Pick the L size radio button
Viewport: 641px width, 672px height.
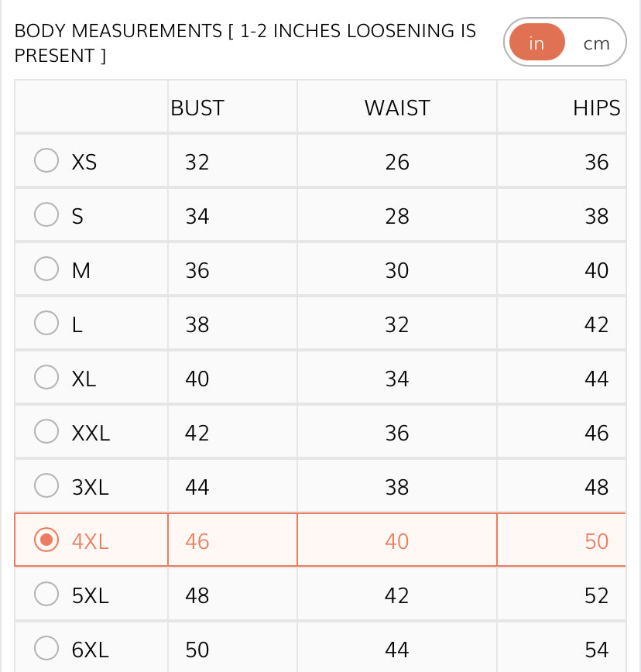coord(46,323)
